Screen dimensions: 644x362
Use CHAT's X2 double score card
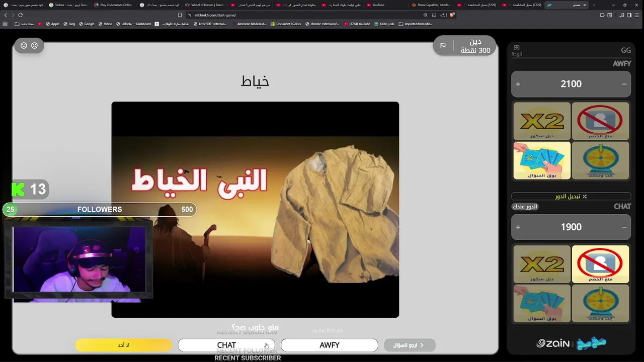[x=542, y=264]
